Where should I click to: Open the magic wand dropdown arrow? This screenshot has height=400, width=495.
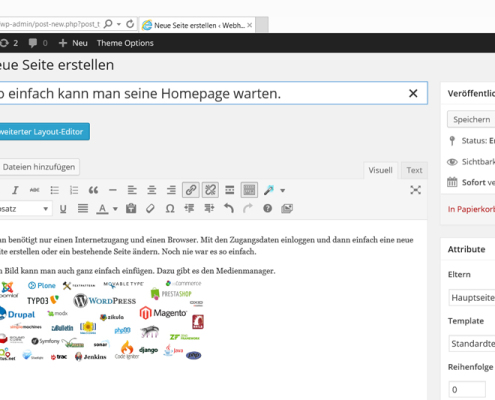283,191
